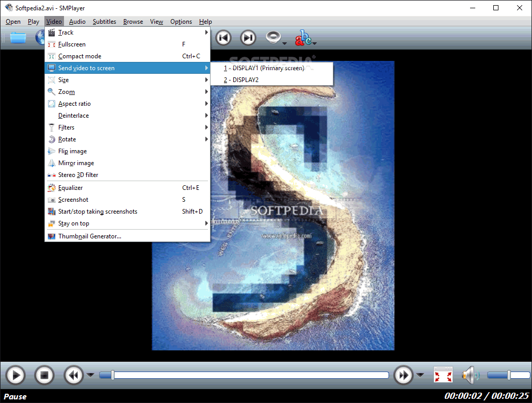
Task: Click Thumbnail Generator... entry
Action: tap(127, 236)
